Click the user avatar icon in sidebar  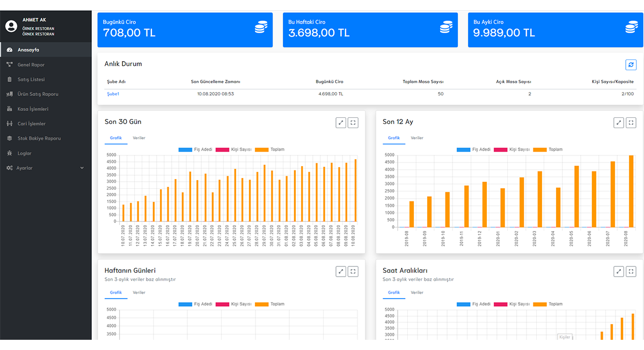click(11, 26)
